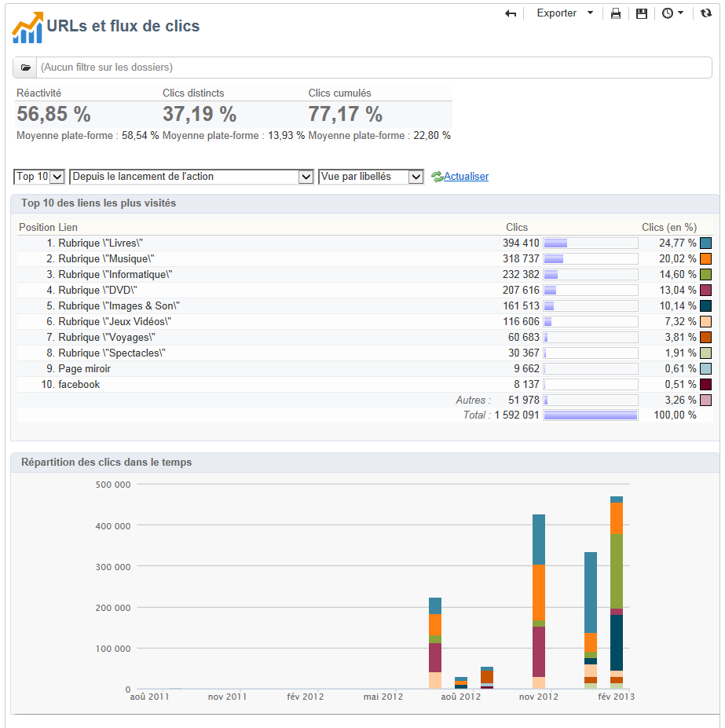Screen dimensions: 725x728
Task: Open the 'Depuis le lancement de l'action' dropdown
Action: click(x=192, y=177)
